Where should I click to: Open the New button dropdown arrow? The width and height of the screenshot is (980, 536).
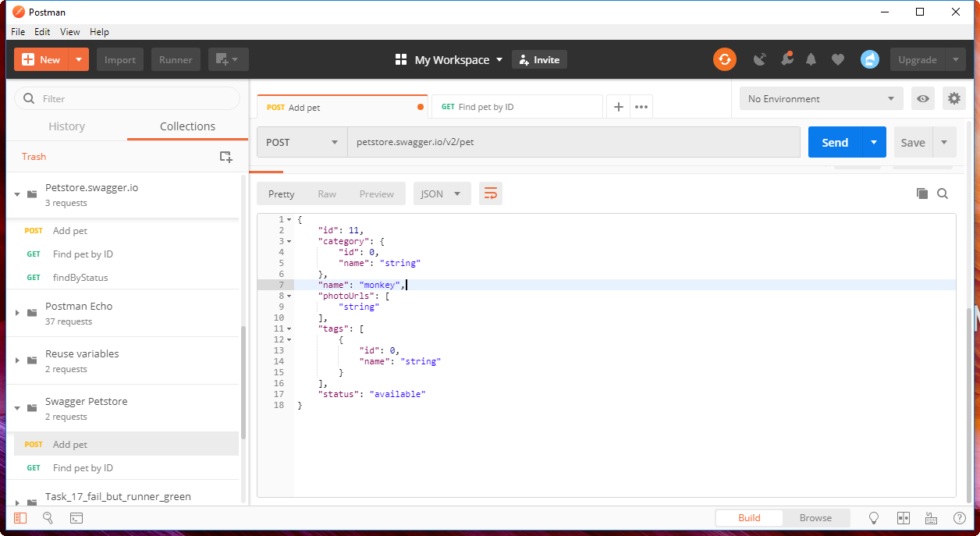point(79,60)
